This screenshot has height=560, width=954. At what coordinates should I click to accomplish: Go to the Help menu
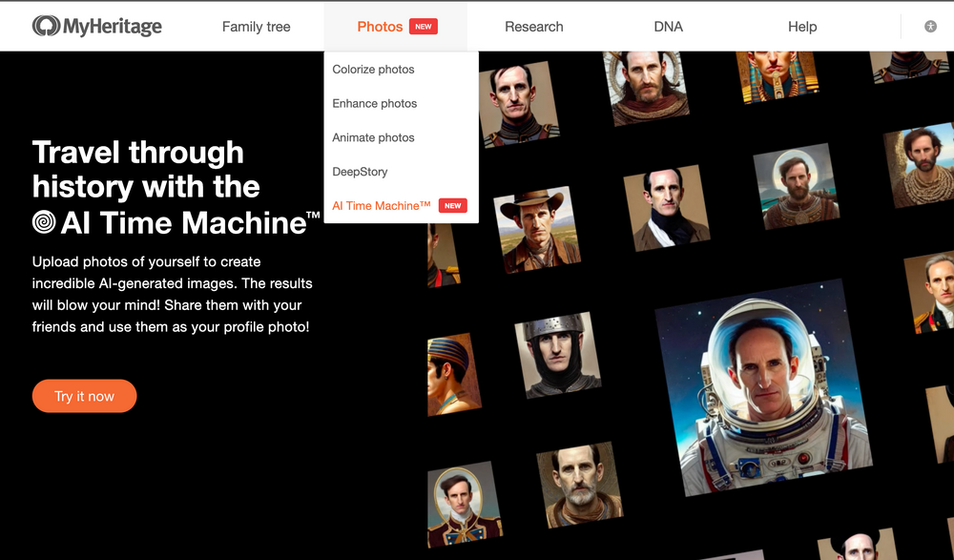[x=802, y=27]
